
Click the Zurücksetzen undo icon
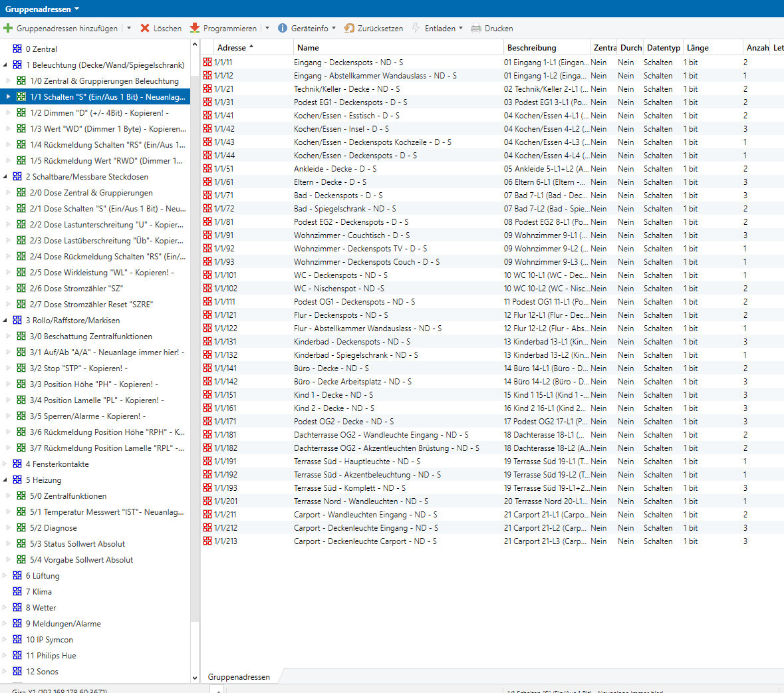coord(349,29)
